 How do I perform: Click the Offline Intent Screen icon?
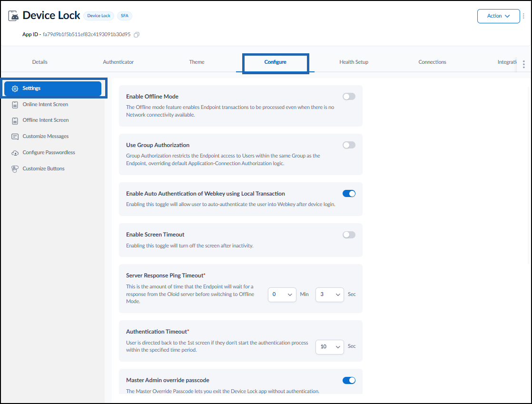click(x=15, y=121)
